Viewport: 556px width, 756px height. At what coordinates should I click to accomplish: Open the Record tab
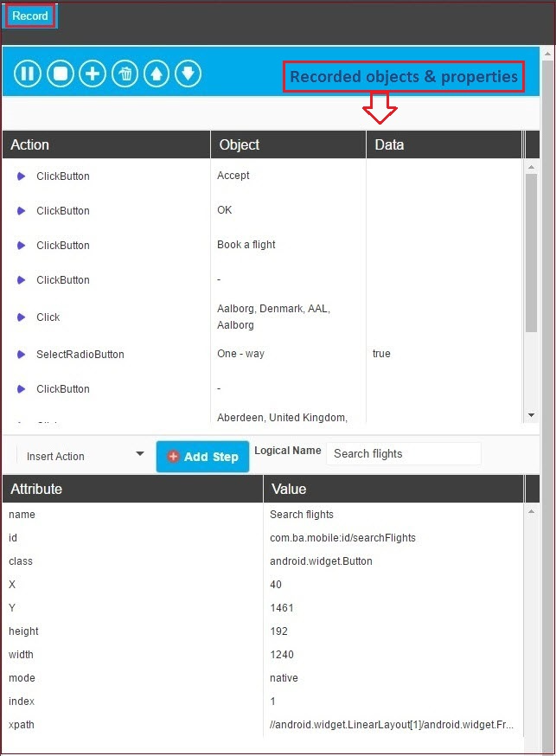[30, 16]
